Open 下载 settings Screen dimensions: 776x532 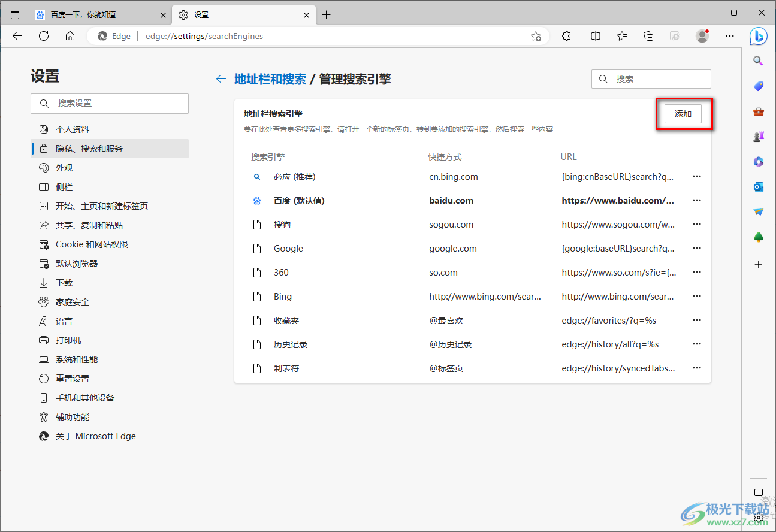[x=110, y=283]
